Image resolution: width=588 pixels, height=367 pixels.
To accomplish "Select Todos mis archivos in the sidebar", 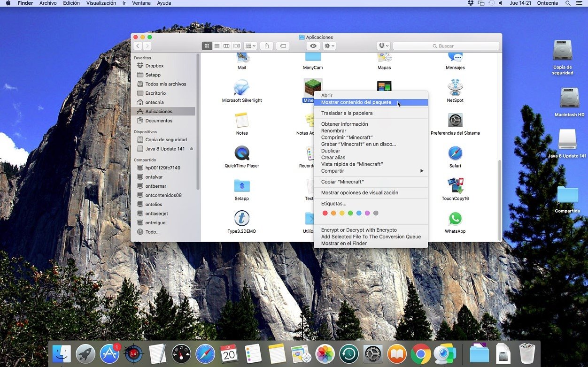I will pos(164,84).
